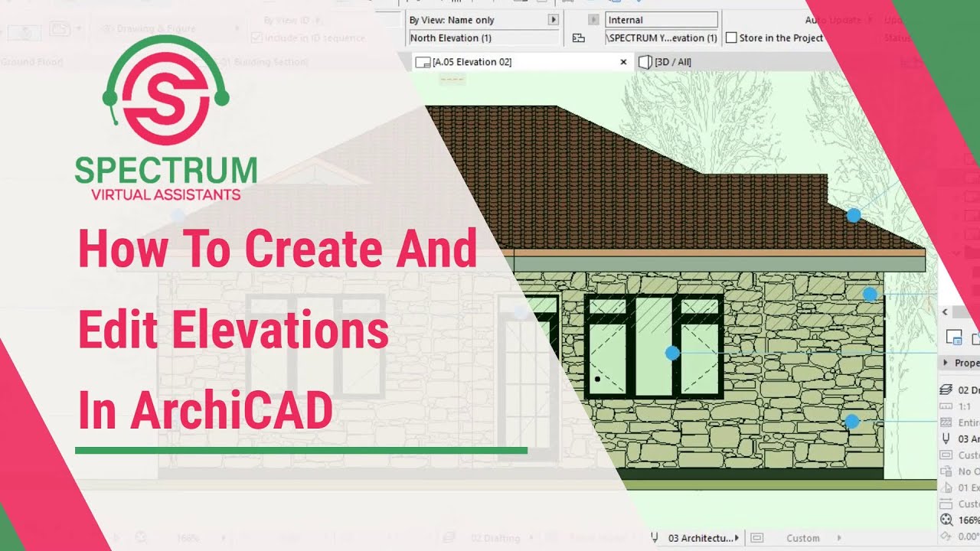Click the Internal source field

point(661,20)
